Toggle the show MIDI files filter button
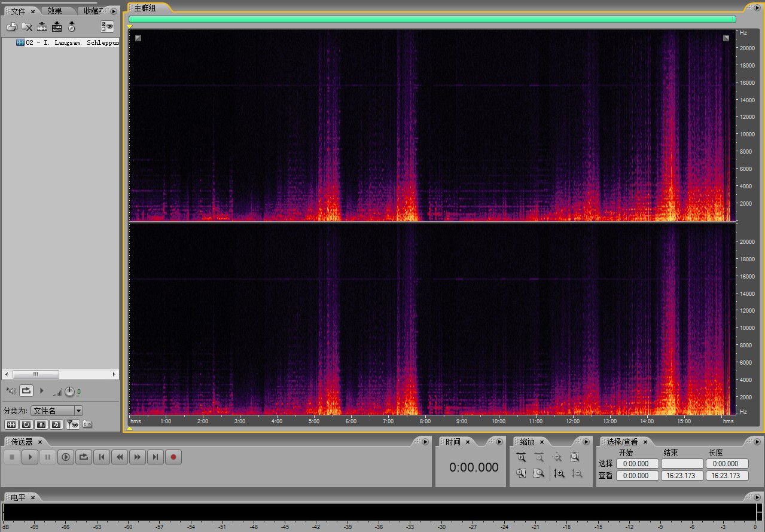Viewport: 765px width, 532px height. click(56, 424)
